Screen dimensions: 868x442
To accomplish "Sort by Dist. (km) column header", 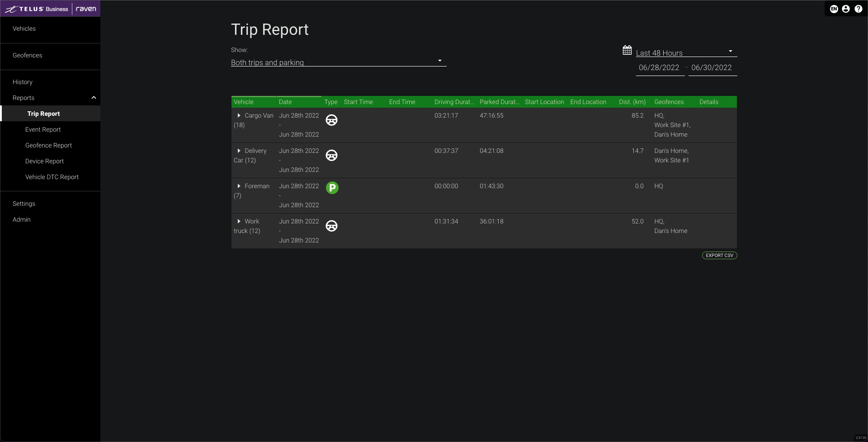I will click(x=632, y=102).
